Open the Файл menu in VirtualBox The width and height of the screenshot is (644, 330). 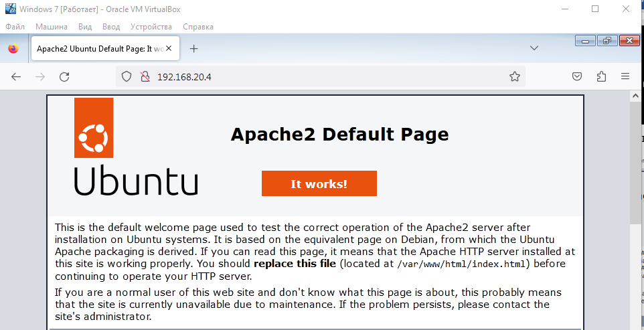tap(15, 27)
